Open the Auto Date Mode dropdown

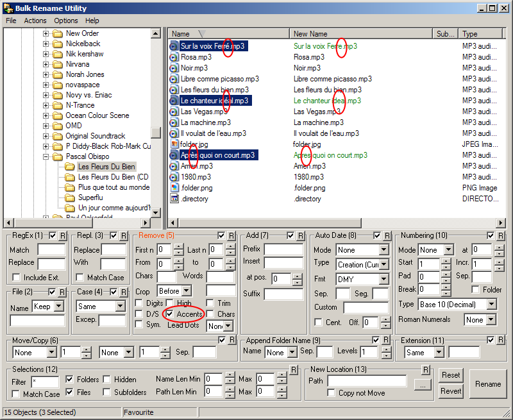383,250
